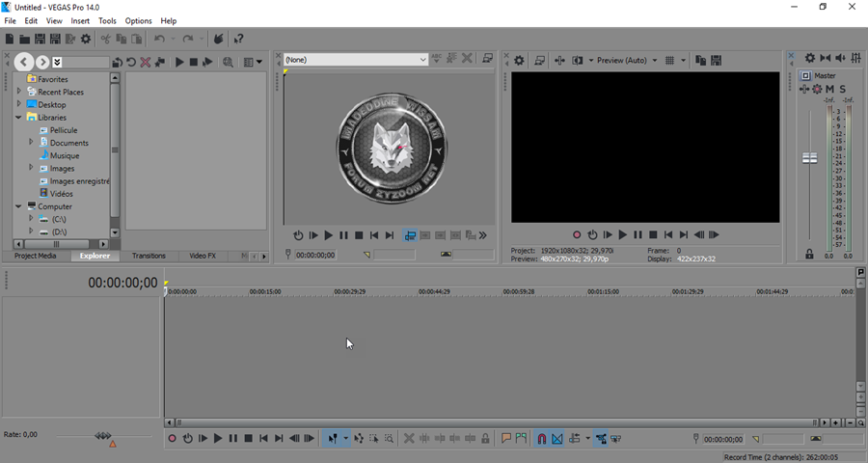Image resolution: width=868 pixels, height=463 pixels.
Task: Stop the Trimmer playback
Action: (x=359, y=235)
